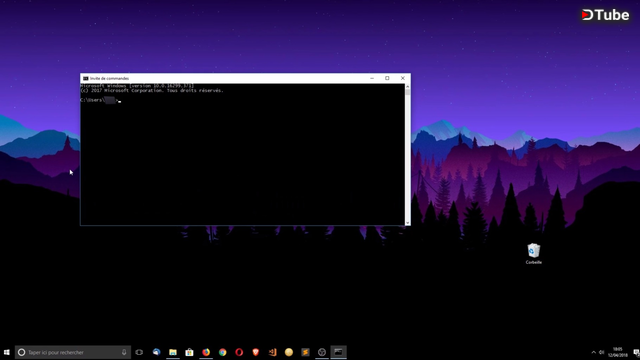Viewport: 640px width, 360px height.
Task: Open the volume control in tray
Action: point(602,352)
